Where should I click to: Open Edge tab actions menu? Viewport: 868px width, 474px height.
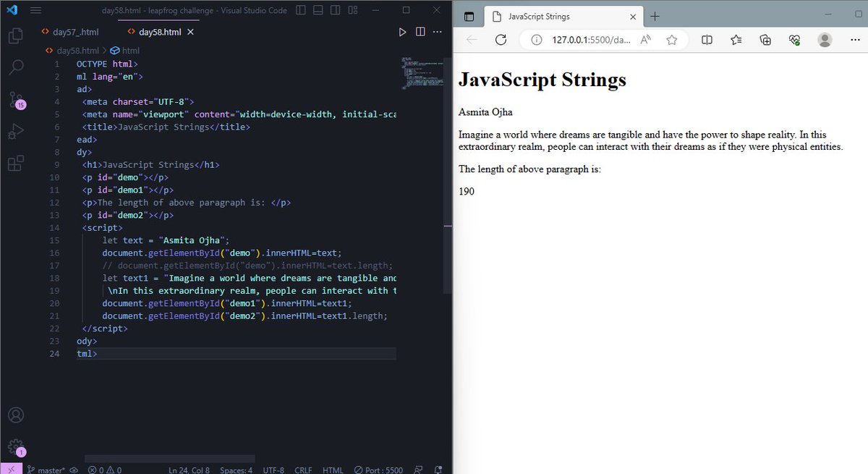(x=468, y=17)
